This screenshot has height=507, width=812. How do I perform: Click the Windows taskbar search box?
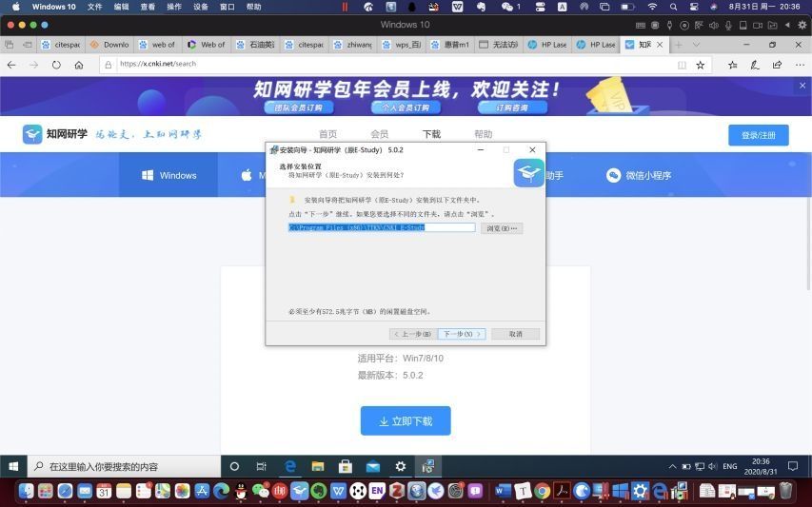pos(125,467)
